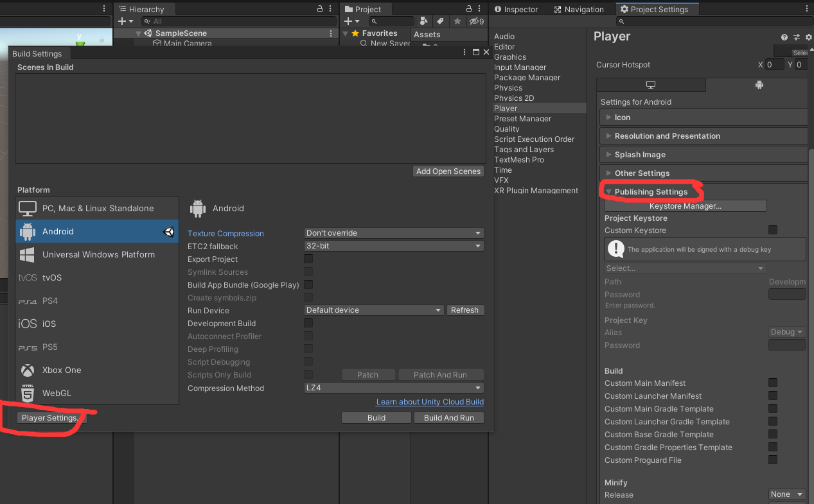Open the Run Device dropdown

point(374,310)
